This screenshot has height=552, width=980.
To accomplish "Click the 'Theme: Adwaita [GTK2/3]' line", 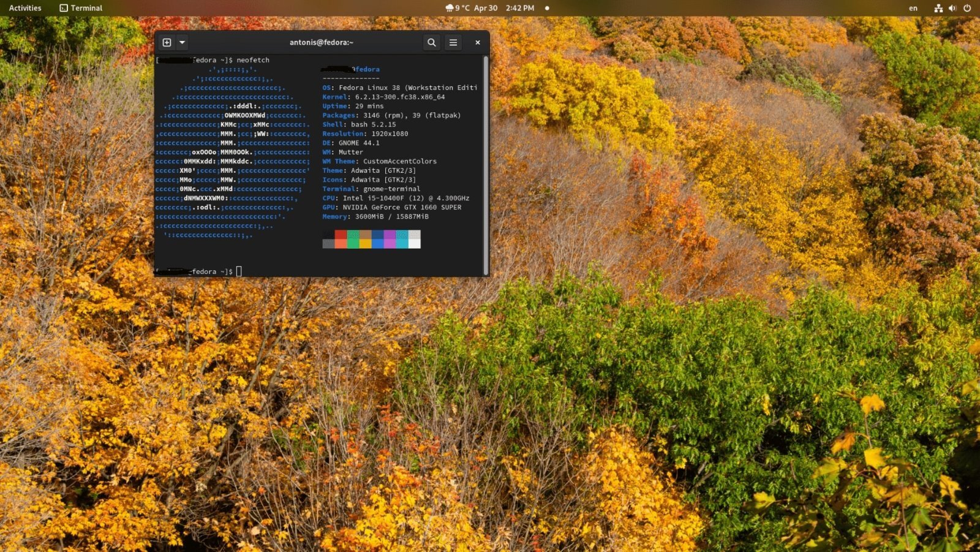I will click(369, 170).
